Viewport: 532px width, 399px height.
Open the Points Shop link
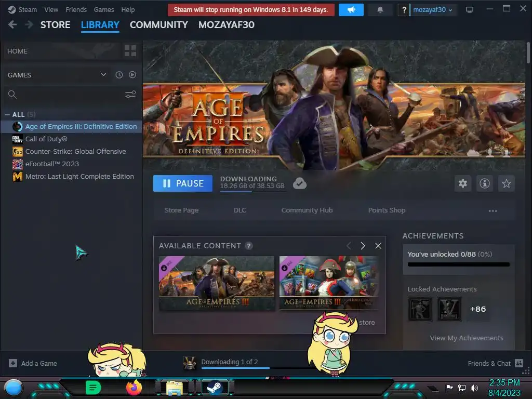[387, 210]
